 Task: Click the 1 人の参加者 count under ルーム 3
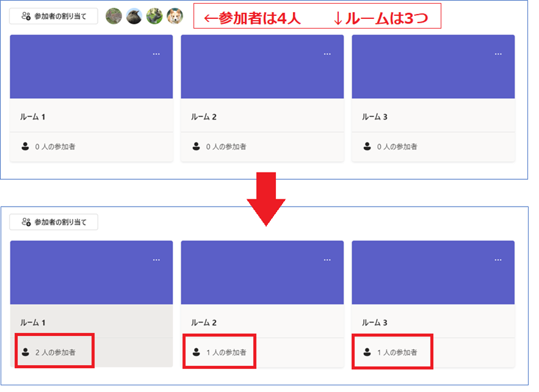click(x=397, y=352)
